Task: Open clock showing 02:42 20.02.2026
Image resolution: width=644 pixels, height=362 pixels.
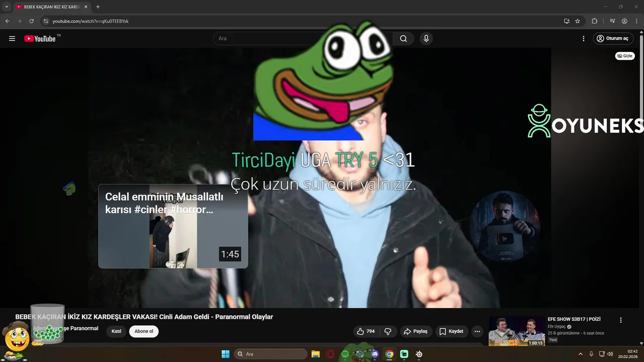Action: point(629,354)
